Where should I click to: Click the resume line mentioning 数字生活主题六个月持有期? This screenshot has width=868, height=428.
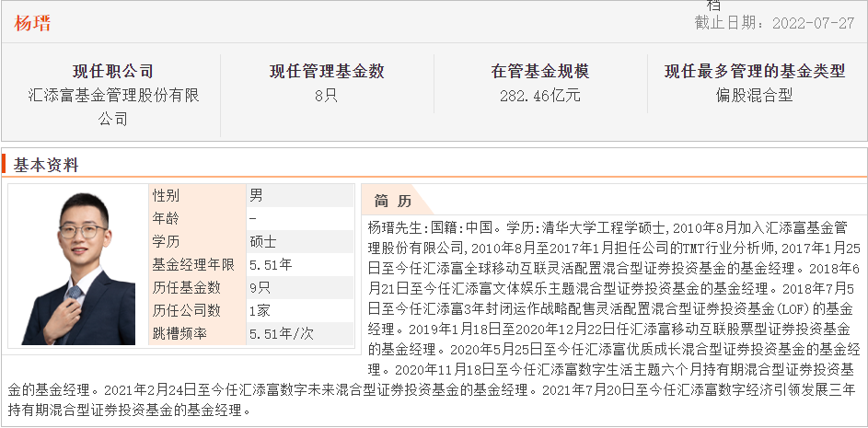coord(612,370)
